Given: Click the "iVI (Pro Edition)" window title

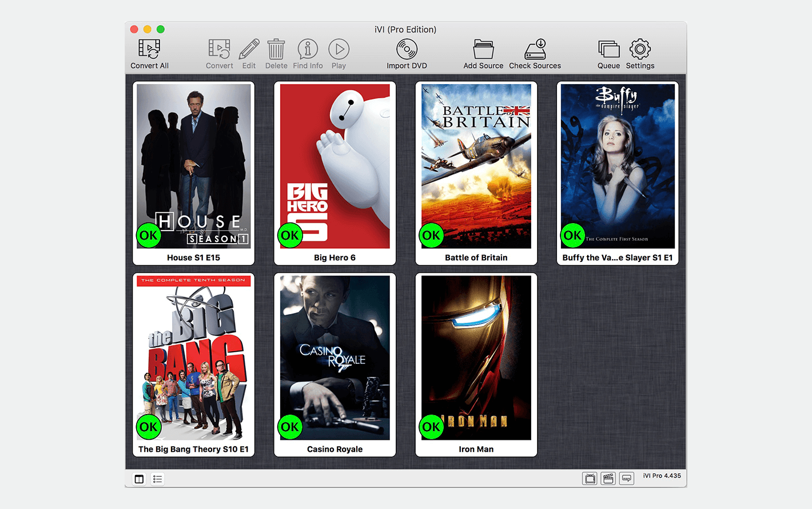Looking at the screenshot, I should 405,30.
